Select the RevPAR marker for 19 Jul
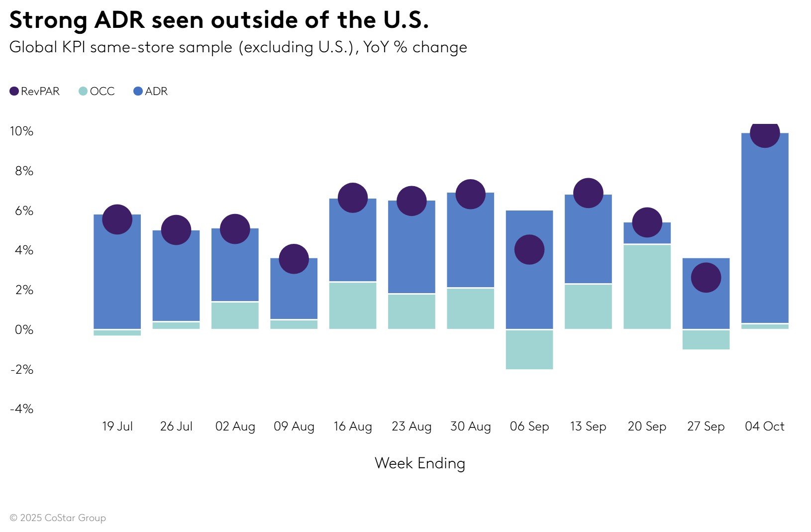The width and height of the screenshot is (811, 532). (x=117, y=219)
